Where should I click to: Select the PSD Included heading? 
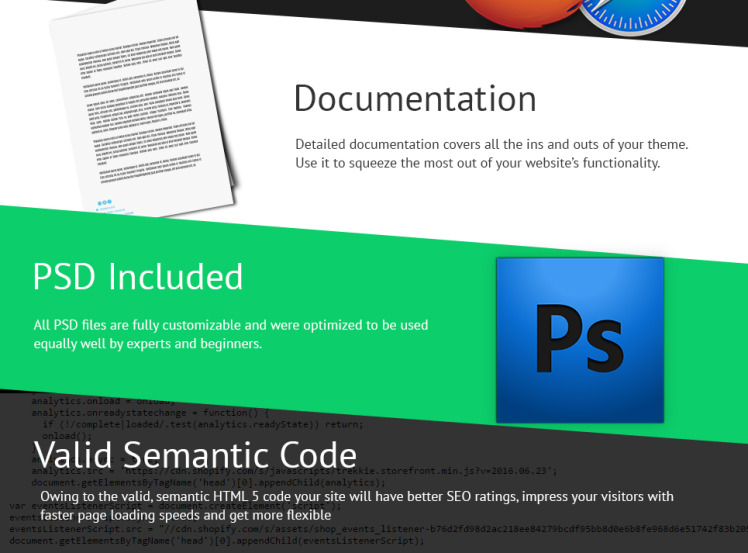138,276
